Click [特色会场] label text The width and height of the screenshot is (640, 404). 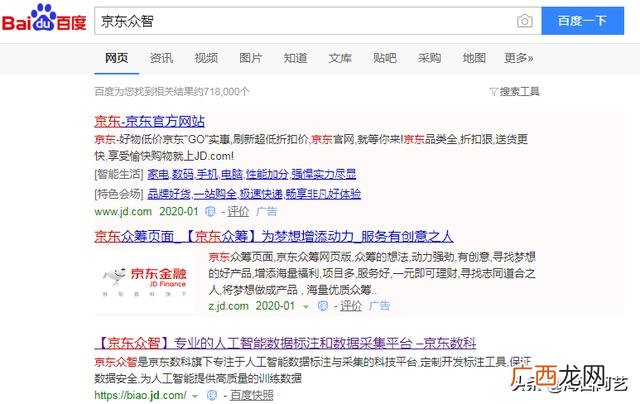[x=119, y=194]
